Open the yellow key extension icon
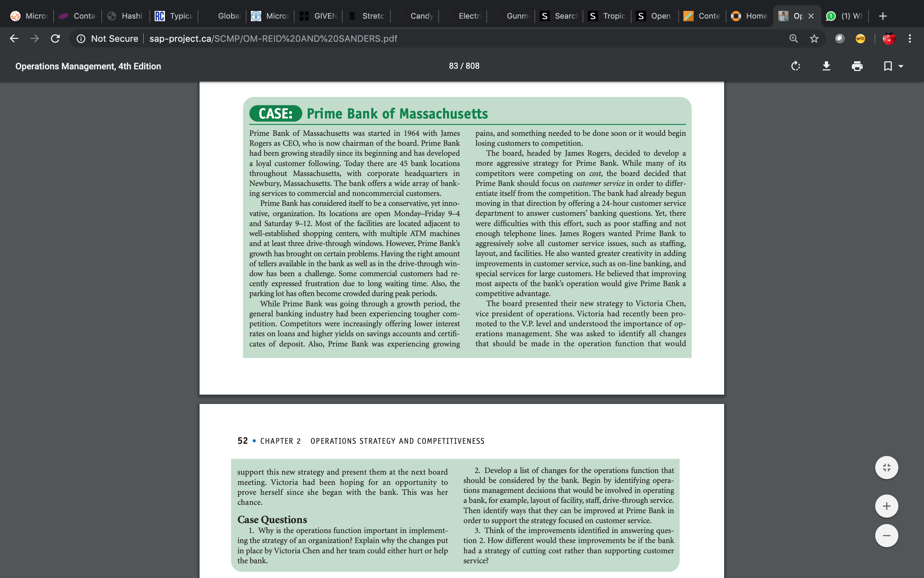Viewport: 924px width, 578px height. pos(860,39)
